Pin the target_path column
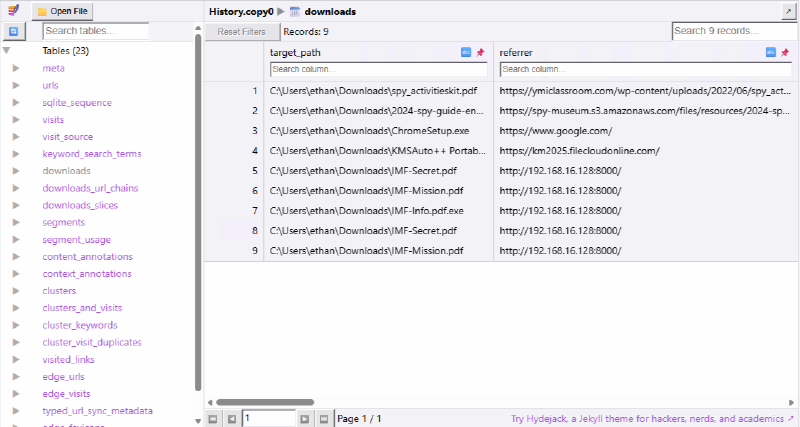This screenshot has width=800, height=427. (480, 52)
